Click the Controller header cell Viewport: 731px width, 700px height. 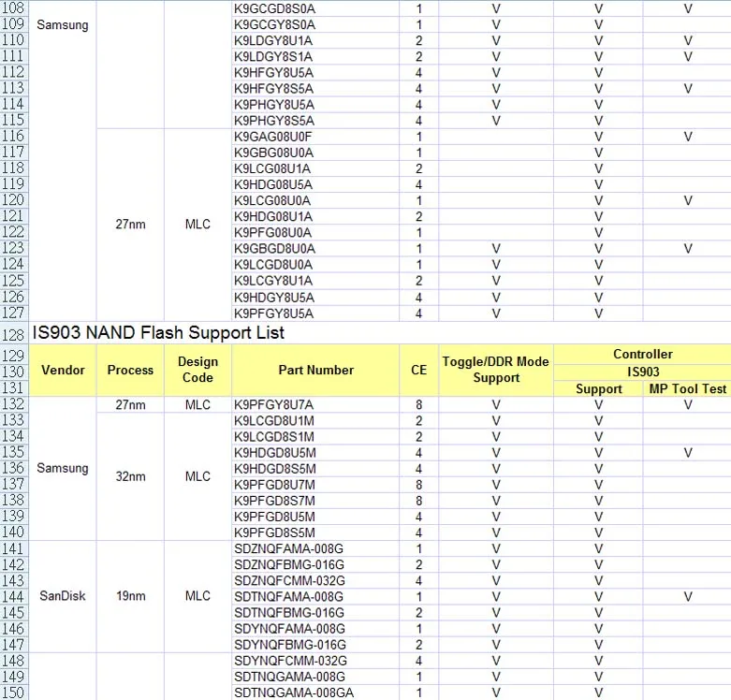pyautogui.click(x=642, y=354)
